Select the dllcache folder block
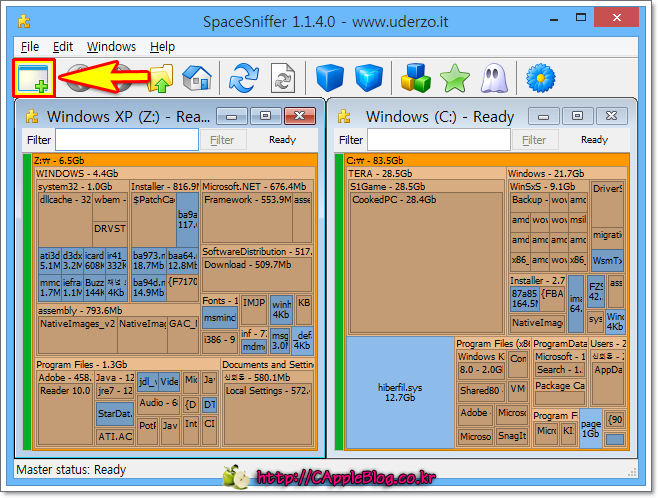The width and height of the screenshot is (658, 498). 65,220
